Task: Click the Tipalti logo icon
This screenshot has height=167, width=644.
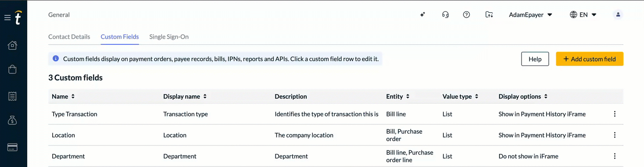Action: tap(18, 18)
